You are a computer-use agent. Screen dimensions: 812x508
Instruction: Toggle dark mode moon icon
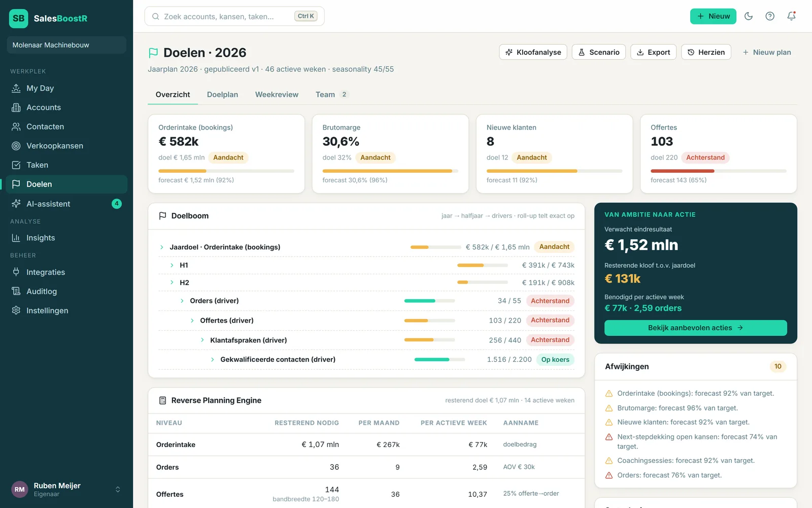(x=749, y=16)
